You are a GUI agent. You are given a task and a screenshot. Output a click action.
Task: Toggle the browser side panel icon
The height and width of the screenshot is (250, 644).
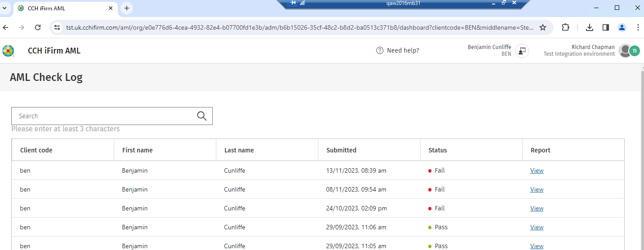605,27
